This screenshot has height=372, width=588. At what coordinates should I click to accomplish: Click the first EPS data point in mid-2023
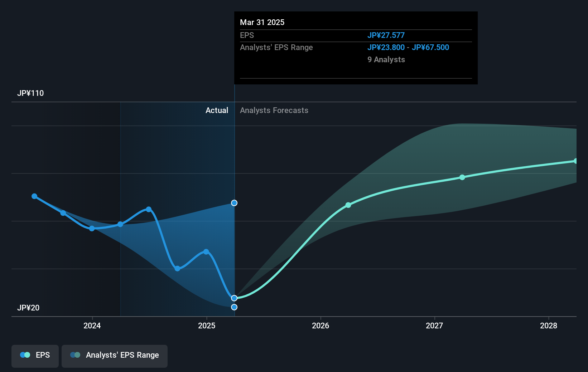pyautogui.click(x=34, y=196)
